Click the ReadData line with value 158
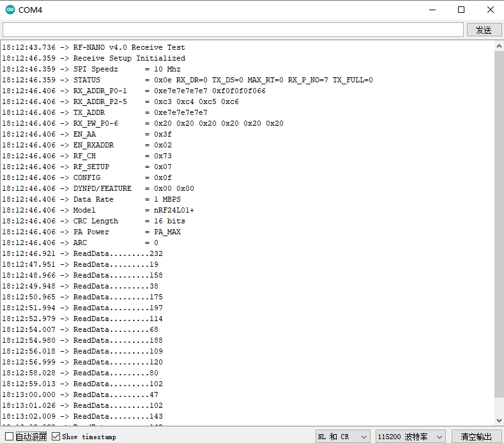 pos(82,276)
